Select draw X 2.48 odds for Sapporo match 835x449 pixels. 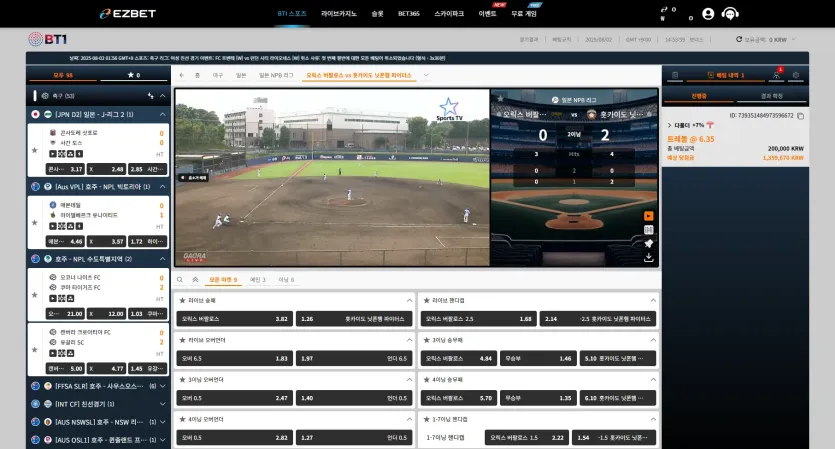tap(106, 169)
